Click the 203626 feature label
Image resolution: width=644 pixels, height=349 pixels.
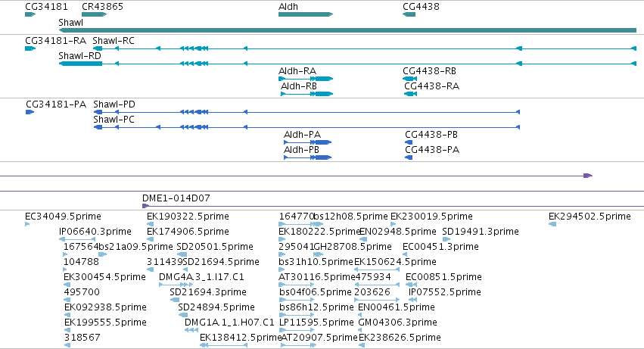[x=372, y=292]
